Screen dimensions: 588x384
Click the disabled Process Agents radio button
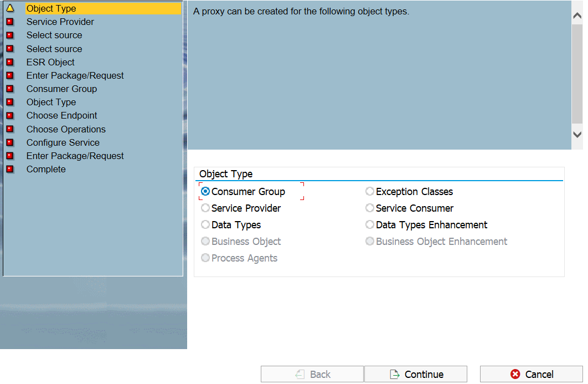coord(205,258)
